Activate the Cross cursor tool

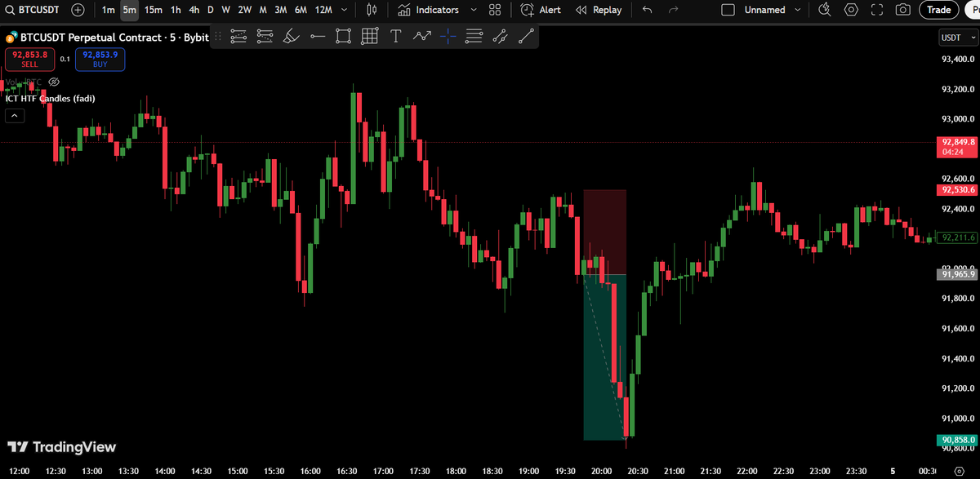click(x=448, y=36)
